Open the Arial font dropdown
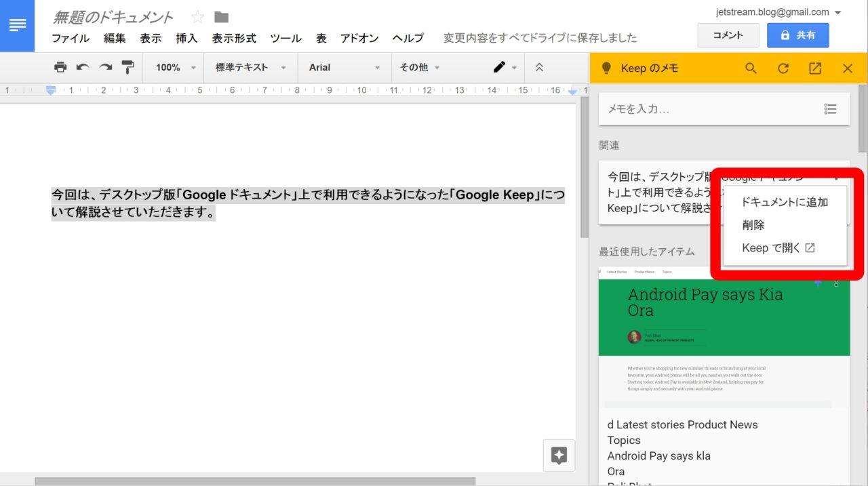868x486 pixels. point(344,67)
